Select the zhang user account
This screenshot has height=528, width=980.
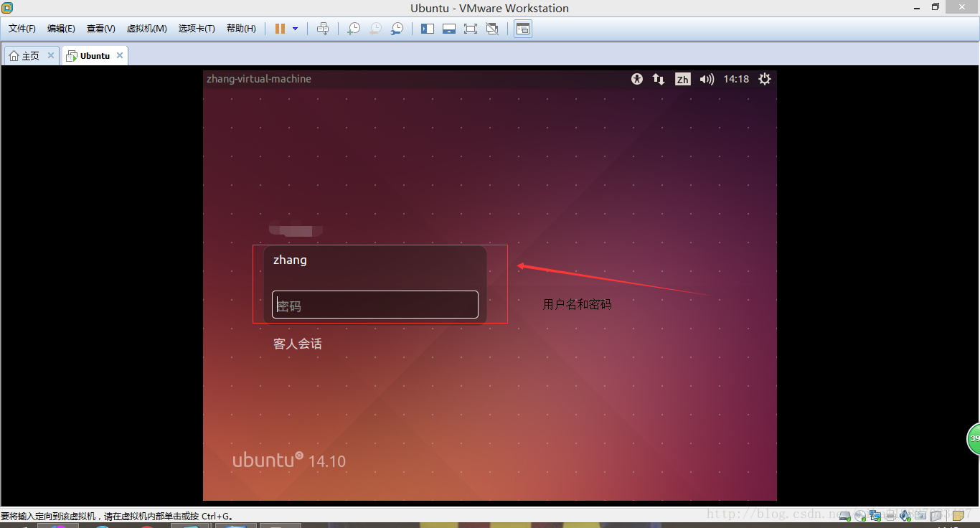(290, 260)
